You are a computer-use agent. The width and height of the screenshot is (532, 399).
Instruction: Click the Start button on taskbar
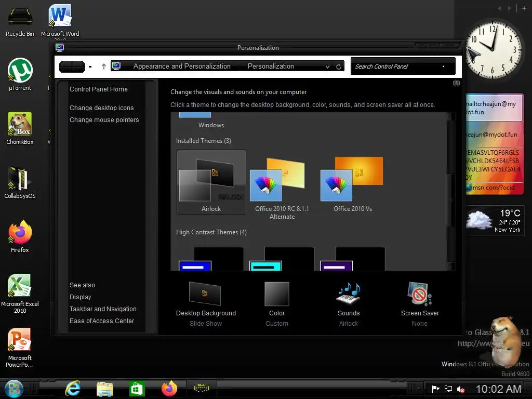[14, 389]
